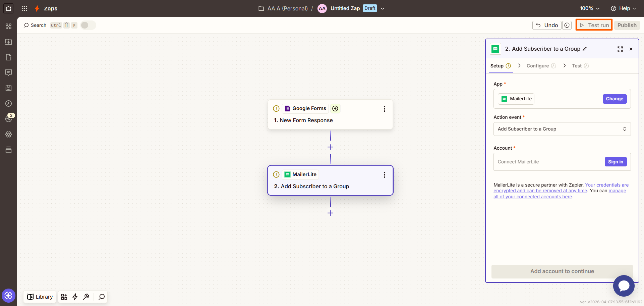Switch to the Test tab

pos(580,66)
